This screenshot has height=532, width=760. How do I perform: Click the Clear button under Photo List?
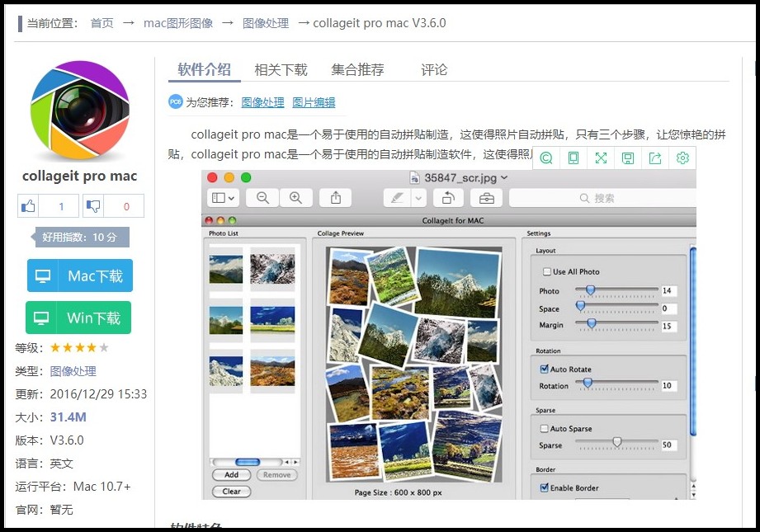[x=231, y=492]
